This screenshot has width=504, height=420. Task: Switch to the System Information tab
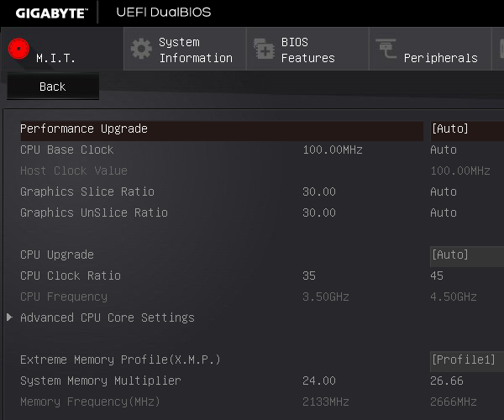pos(185,49)
